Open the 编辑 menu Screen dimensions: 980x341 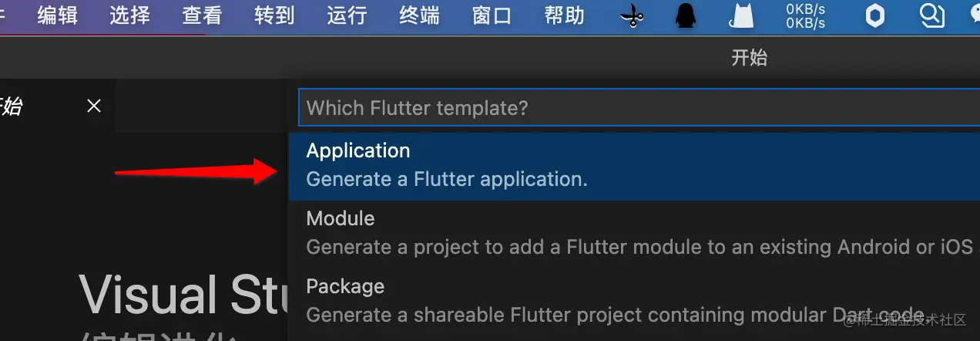(58, 15)
